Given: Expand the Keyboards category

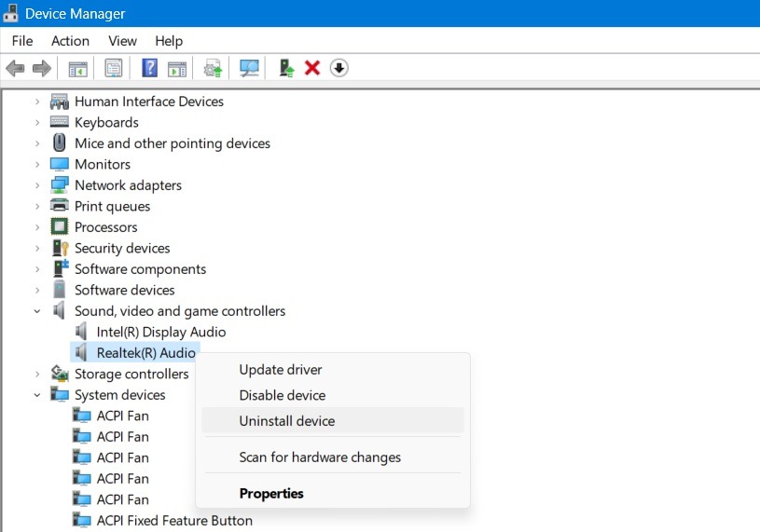Looking at the screenshot, I should coord(37,122).
